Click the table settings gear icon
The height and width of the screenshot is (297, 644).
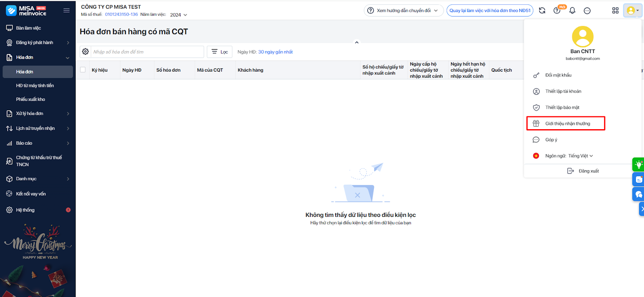[x=85, y=52]
